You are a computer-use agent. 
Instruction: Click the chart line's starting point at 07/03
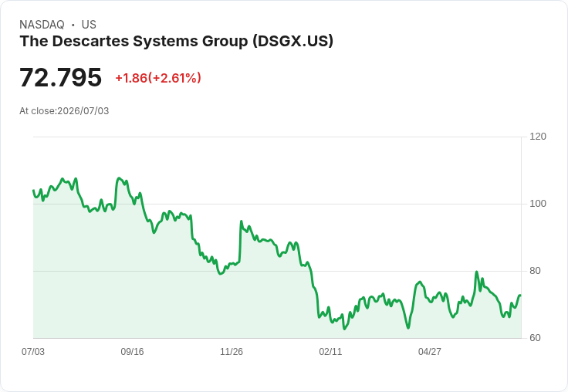(x=33, y=190)
